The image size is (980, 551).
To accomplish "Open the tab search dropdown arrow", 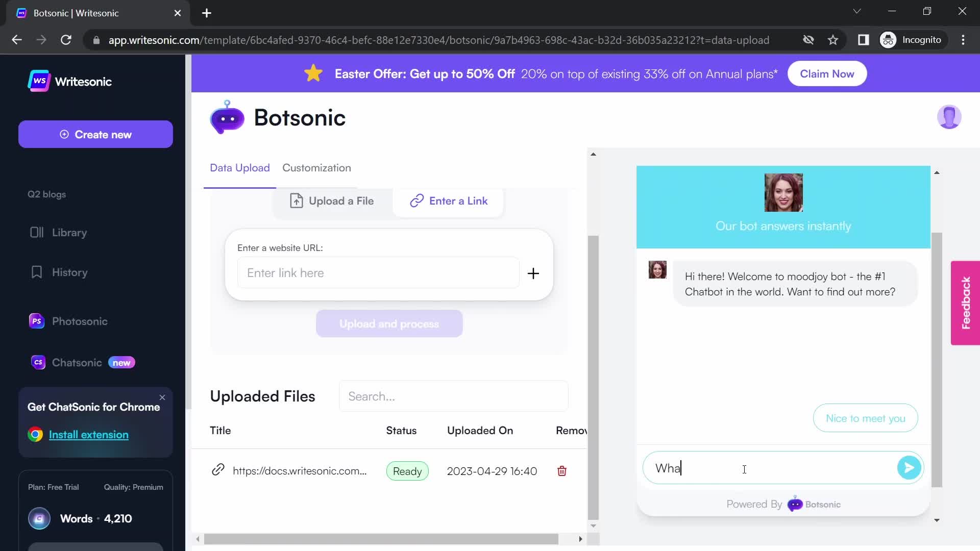I will [x=857, y=11].
